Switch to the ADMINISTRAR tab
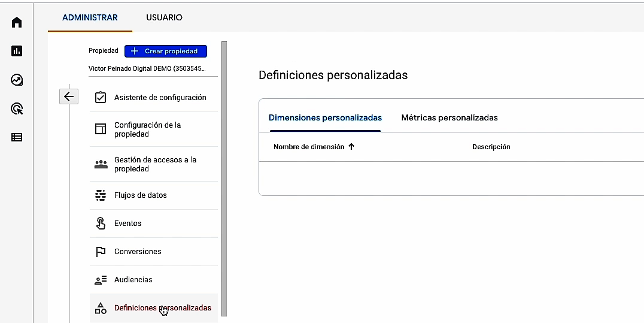644x323 pixels. point(90,18)
